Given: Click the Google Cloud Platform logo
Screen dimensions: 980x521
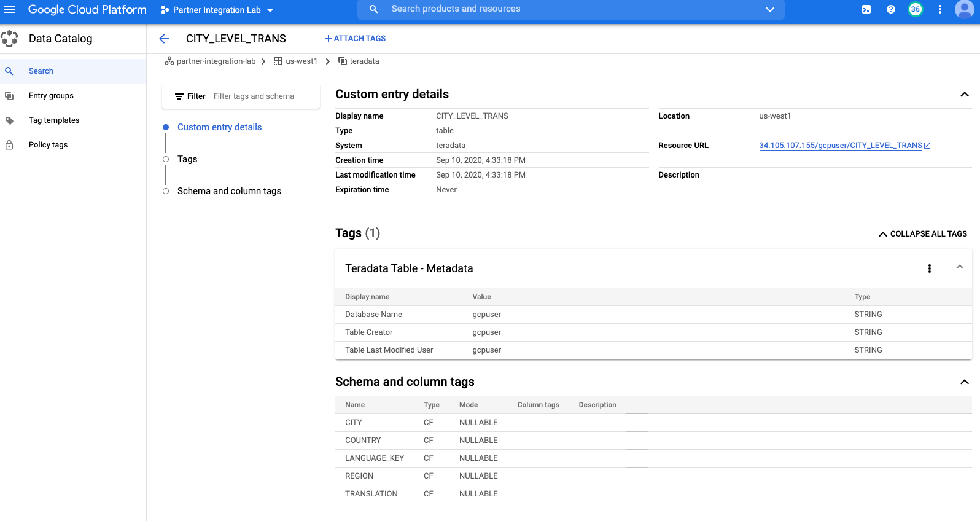Looking at the screenshot, I should (87, 9).
